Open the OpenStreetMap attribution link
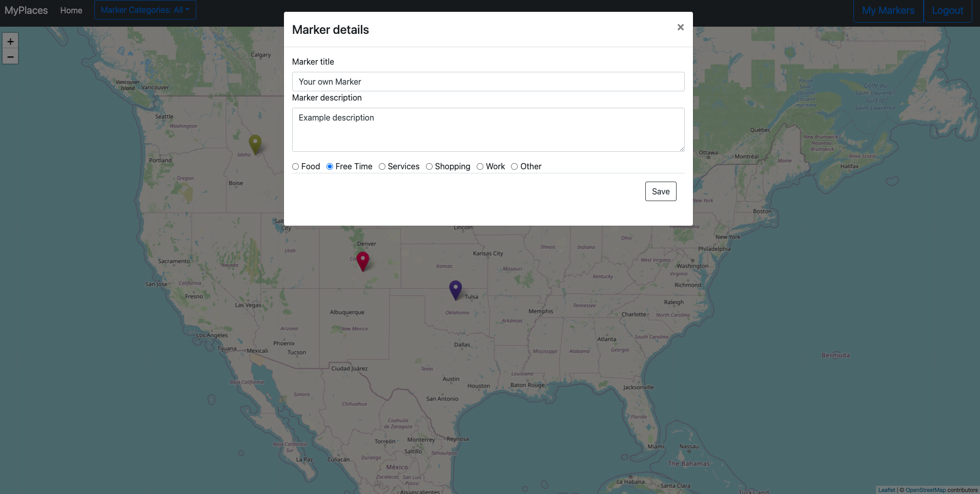980x494 pixels. pyautogui.click(x=926, y=490)
